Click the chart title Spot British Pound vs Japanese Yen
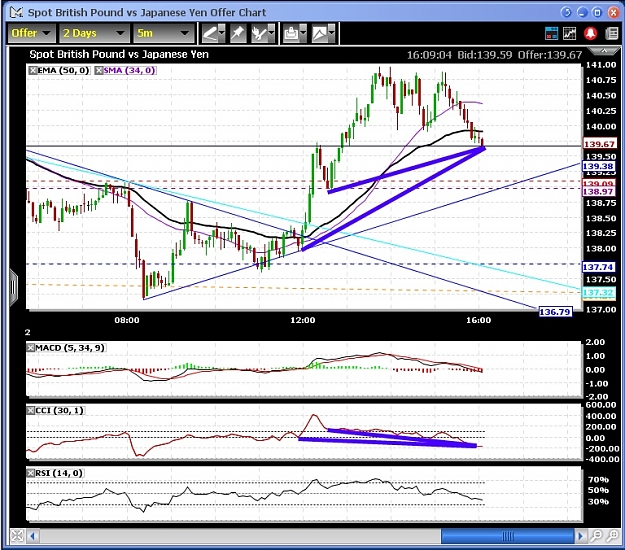This screenshot has width=625, height=550. [119, 54]
